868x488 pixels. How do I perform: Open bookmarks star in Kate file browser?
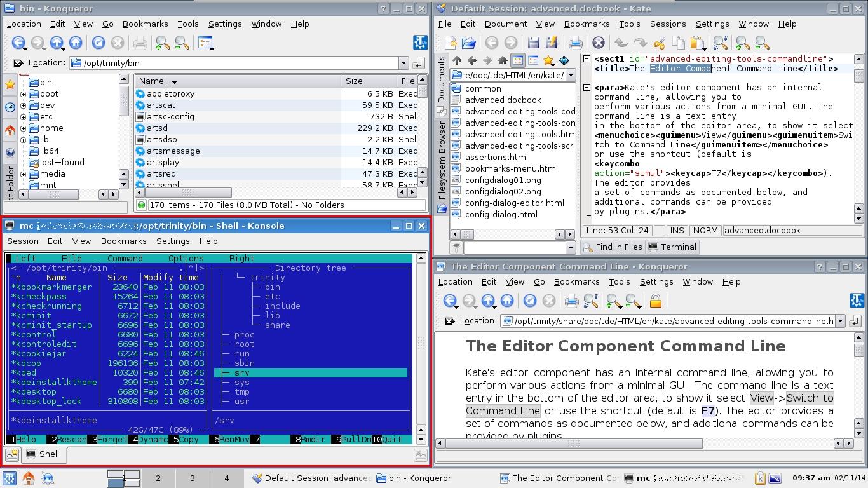[548, 60]
